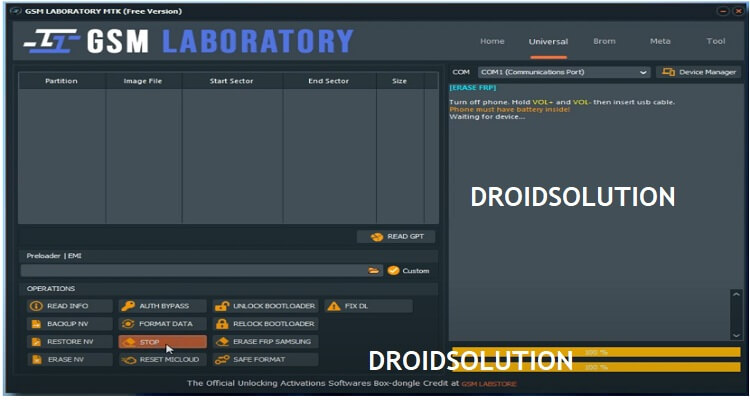The height and width of the screenshot is (400, 750).
Task: Click the BACKUP NV icon
Action: 36,324
